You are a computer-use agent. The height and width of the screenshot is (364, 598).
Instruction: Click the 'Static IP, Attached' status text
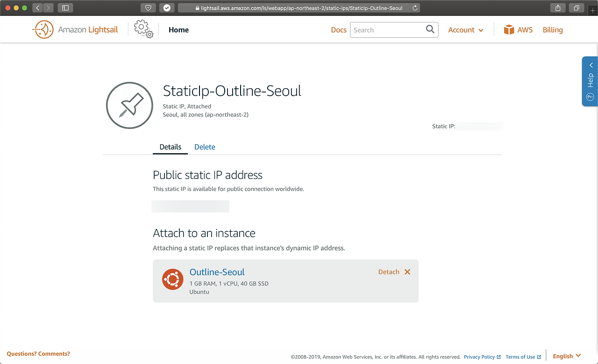pyautogui.click(x=187, y=107)
